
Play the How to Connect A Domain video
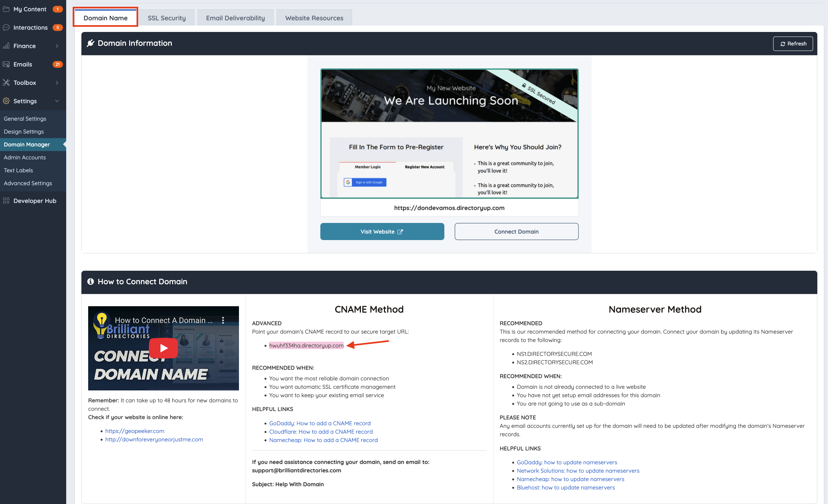click(163, 348)
